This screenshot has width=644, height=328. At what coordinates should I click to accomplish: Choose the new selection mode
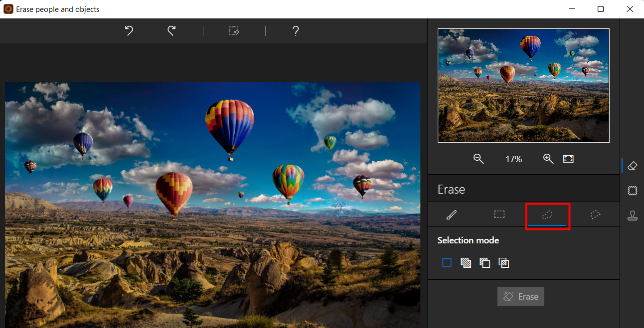[x=447, y=263]
